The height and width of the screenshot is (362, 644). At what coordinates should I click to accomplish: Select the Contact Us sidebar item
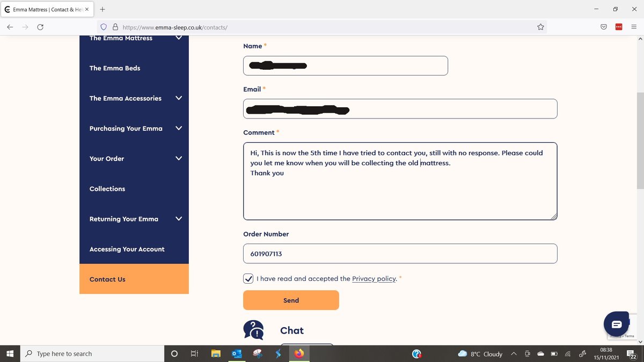134,279
